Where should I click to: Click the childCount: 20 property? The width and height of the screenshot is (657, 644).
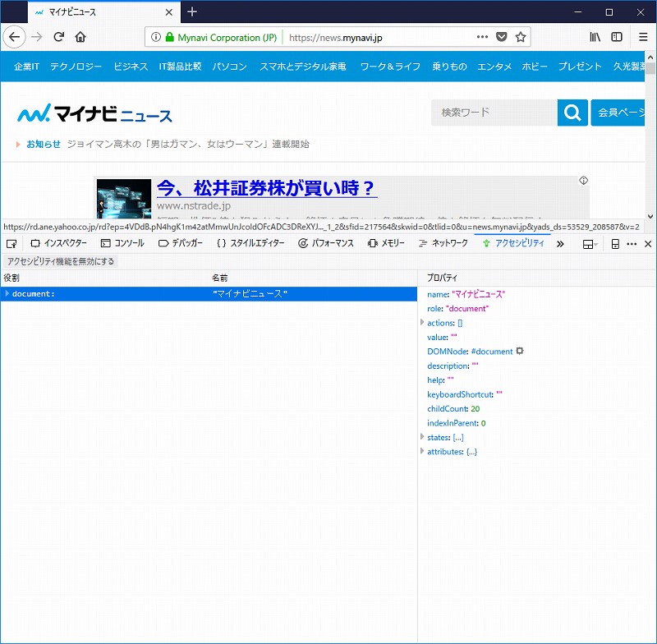coord(453,408)
